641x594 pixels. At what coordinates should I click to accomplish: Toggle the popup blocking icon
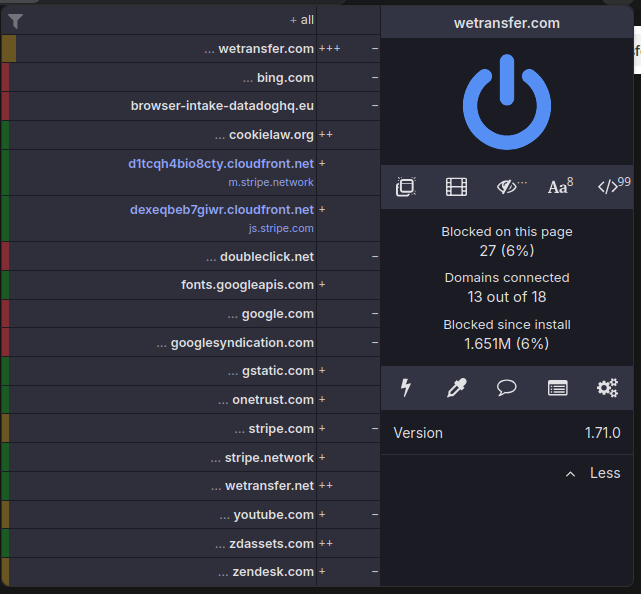coord(406,187)
